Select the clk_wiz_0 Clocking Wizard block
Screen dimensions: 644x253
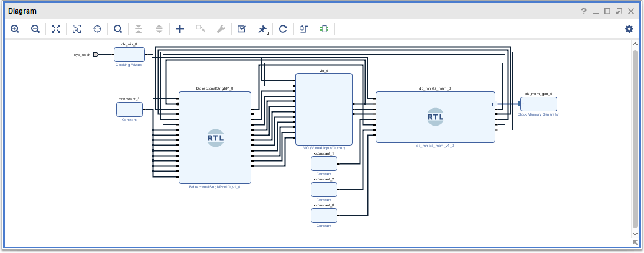tap(129, 54)
